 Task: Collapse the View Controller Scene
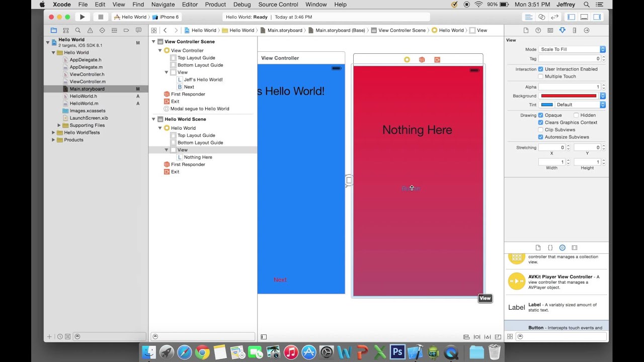pos(154,42)
